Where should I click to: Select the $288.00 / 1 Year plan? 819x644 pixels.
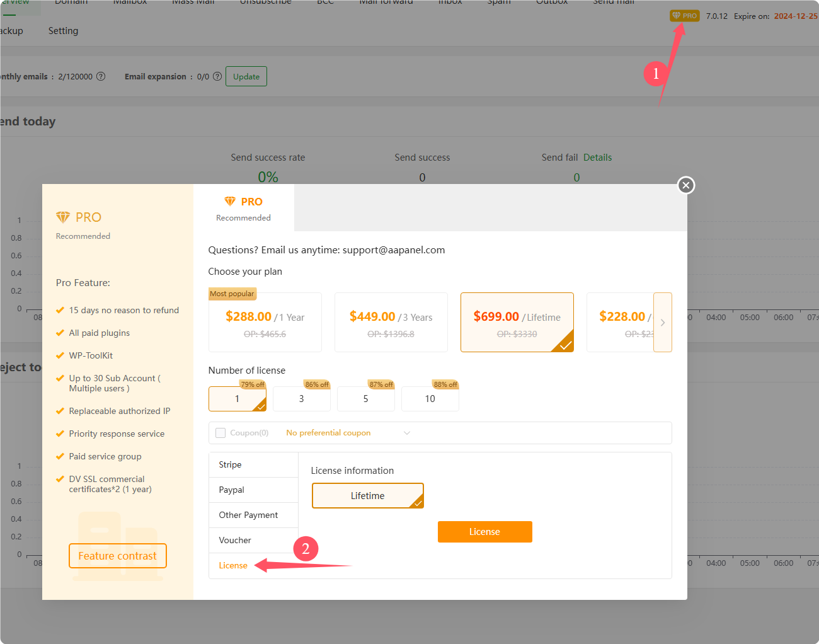pos(265,322)
